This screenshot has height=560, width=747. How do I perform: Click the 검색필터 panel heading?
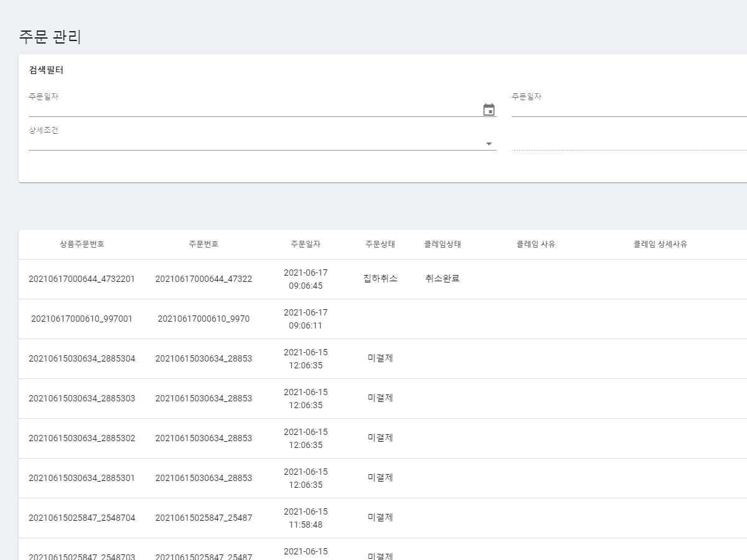(46, 70)
